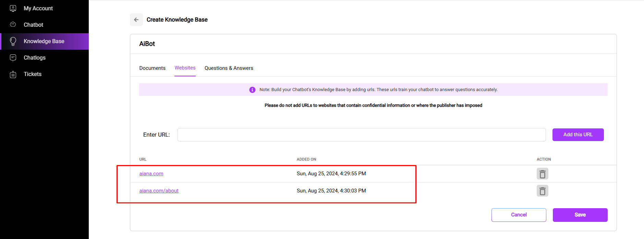This screenshot has height=239, width=644.
Task: Click the Chatbot face icon in sidebar
Action: (13, 24)
